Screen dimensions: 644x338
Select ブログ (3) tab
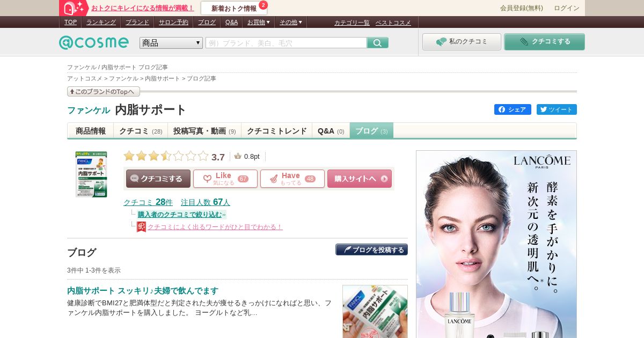tap(371, 131)
